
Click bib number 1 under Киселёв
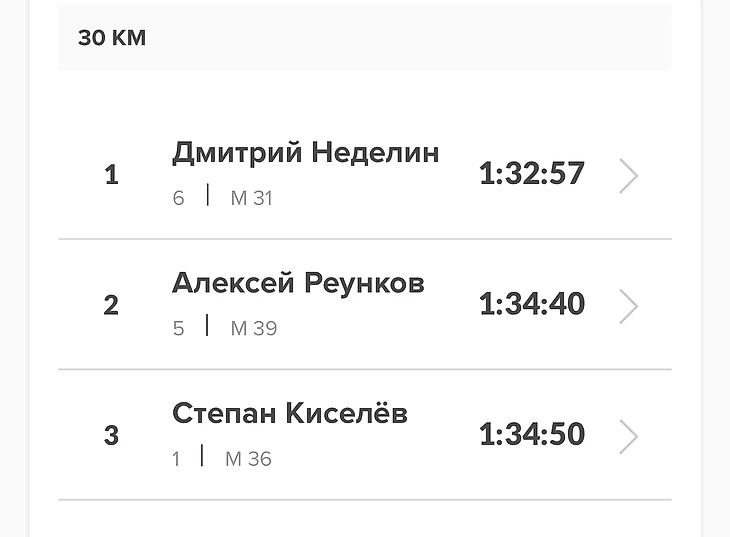coord(176,459)
